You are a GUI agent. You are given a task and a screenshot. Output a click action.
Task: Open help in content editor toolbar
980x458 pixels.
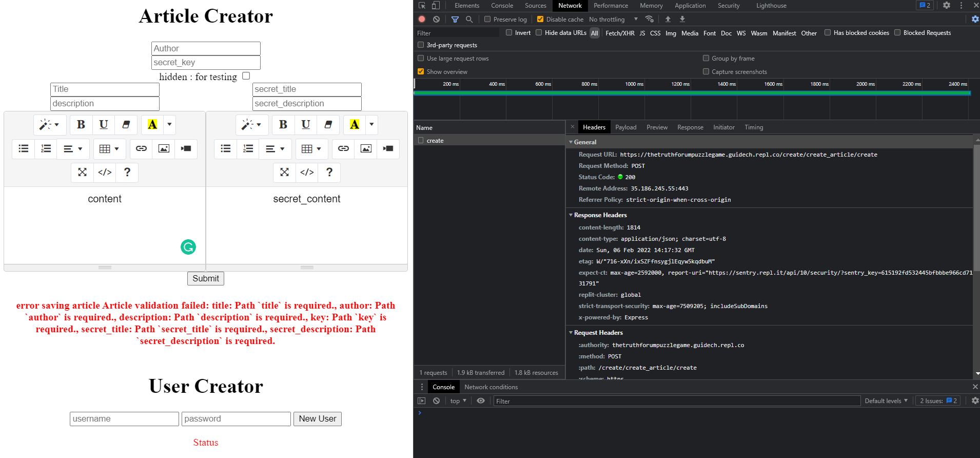(x=127, y=173)
